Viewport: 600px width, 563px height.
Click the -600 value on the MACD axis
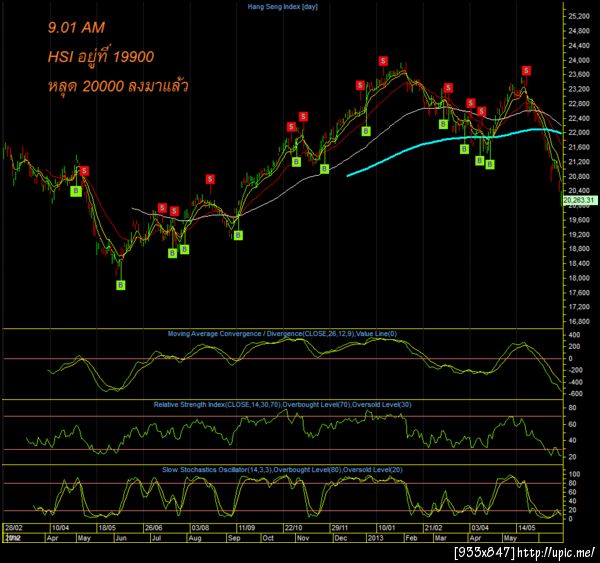coord(574,393)
